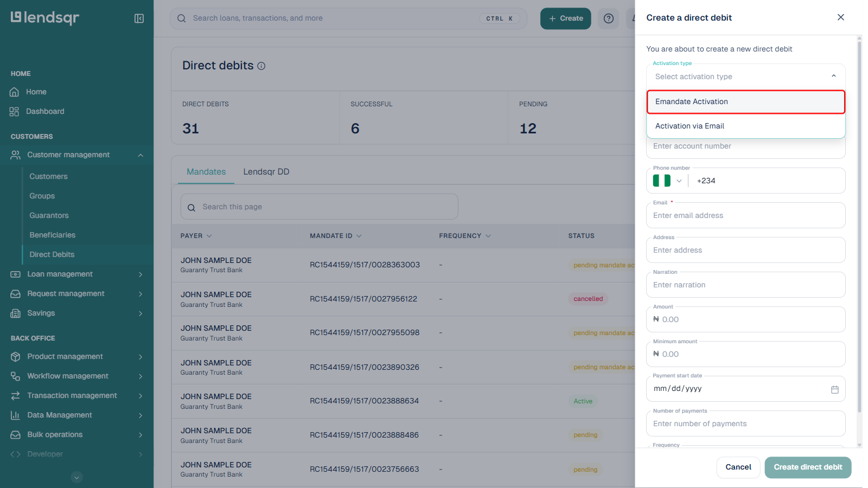
Task: Click the Enter email address field
Action: [746, 216]
